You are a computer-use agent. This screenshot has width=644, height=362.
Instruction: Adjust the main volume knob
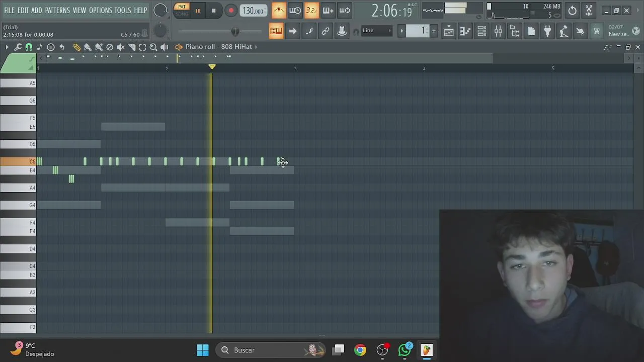click(160, 10)
